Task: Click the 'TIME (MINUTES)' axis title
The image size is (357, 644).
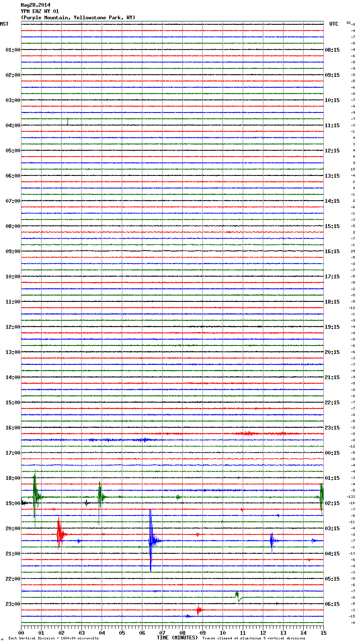Action: coord(177,638)
